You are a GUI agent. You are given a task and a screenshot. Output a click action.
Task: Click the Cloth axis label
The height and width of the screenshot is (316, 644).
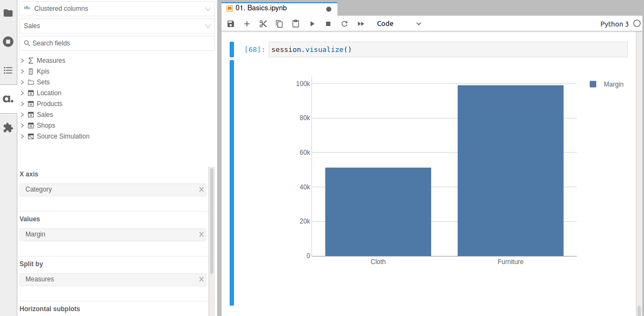coord(378,262)
